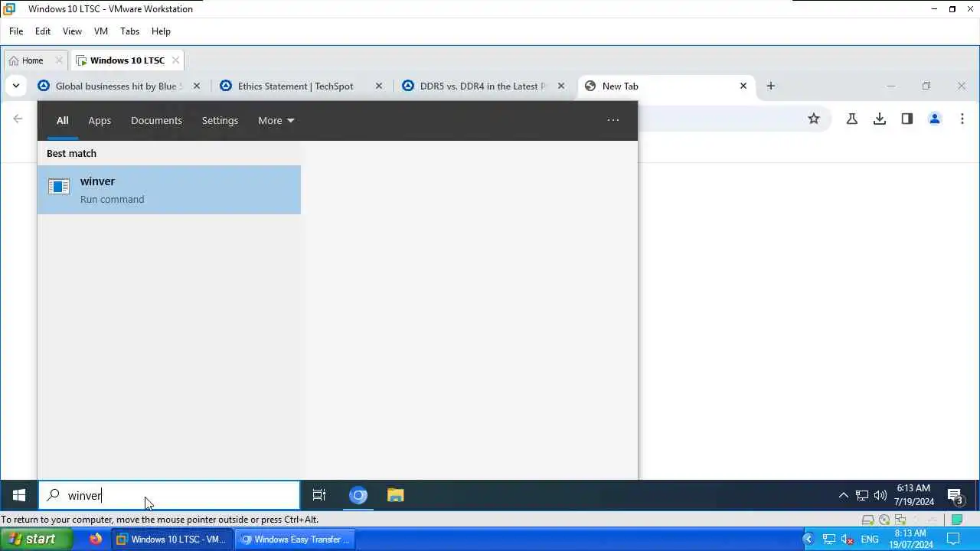Click the winver search input box
This screenshot has height=551, width=980.
click(x=169, y=495)
